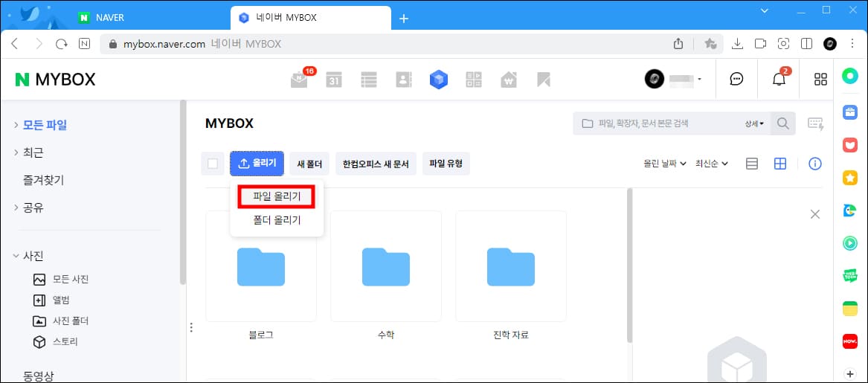Select the 네이버 MYBOX browser tab
Screen dimensions: 868x383
(x=311, y=18)
